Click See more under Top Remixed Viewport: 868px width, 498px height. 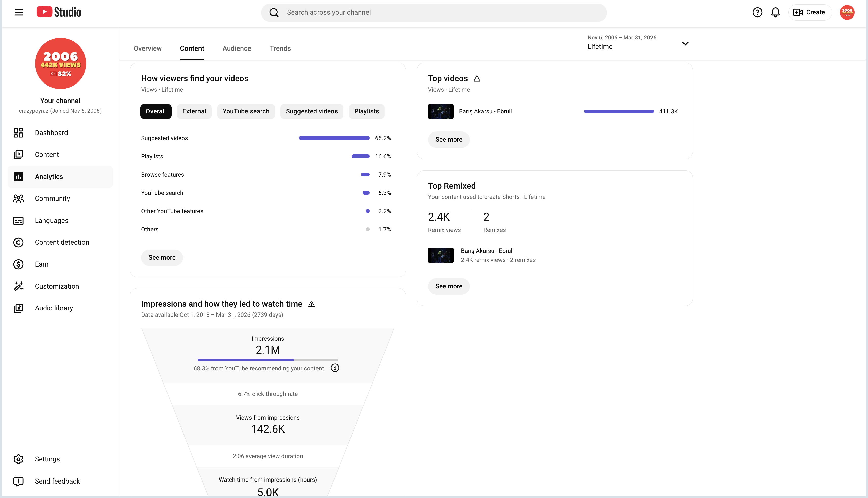coord(449,286)
